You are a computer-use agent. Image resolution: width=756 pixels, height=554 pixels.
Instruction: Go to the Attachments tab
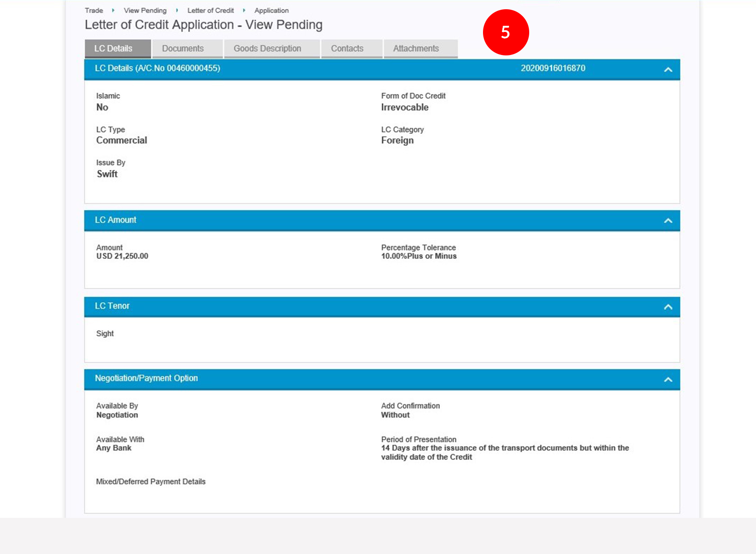416,49
